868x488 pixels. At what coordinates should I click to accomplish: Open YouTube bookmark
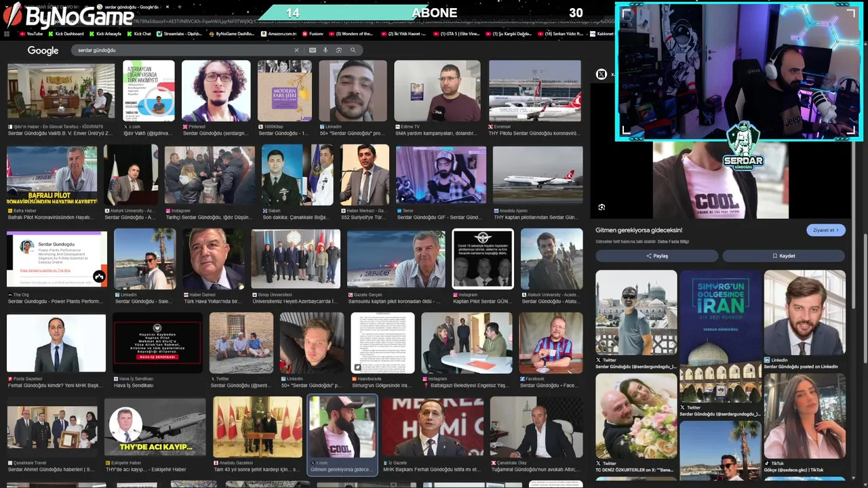[31, 34]
